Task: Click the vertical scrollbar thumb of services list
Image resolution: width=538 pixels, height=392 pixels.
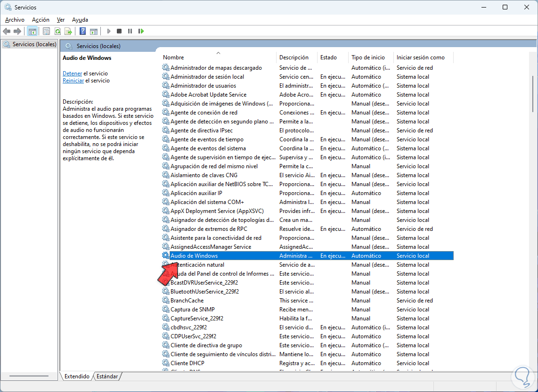Action: coord(533,93)
